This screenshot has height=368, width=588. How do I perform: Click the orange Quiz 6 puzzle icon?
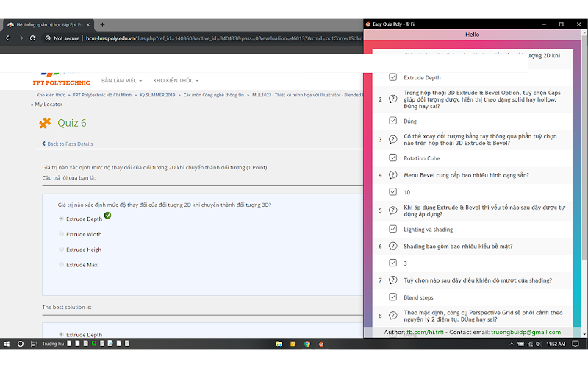click(45, 123)
